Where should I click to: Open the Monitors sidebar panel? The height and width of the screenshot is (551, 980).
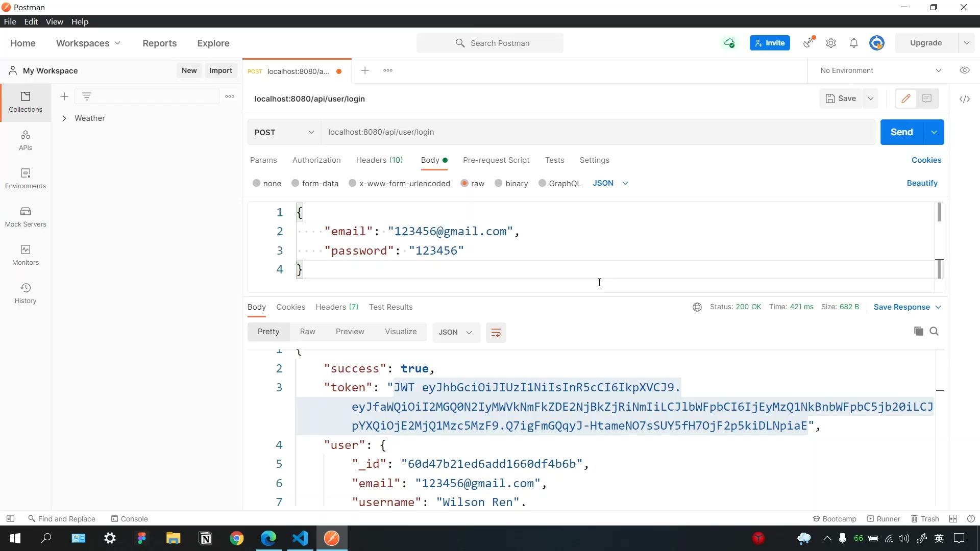26,255
